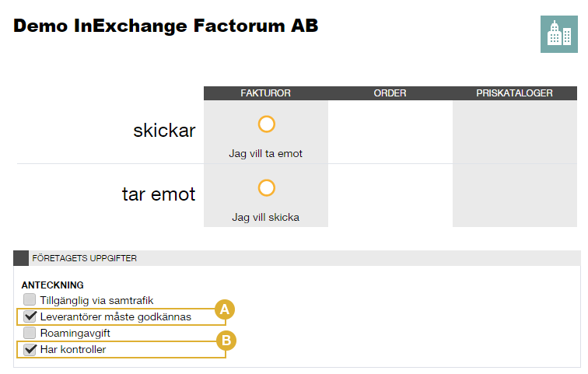Click the skickar row label
This screenshot has width=588, height=374.
(164, 131)
